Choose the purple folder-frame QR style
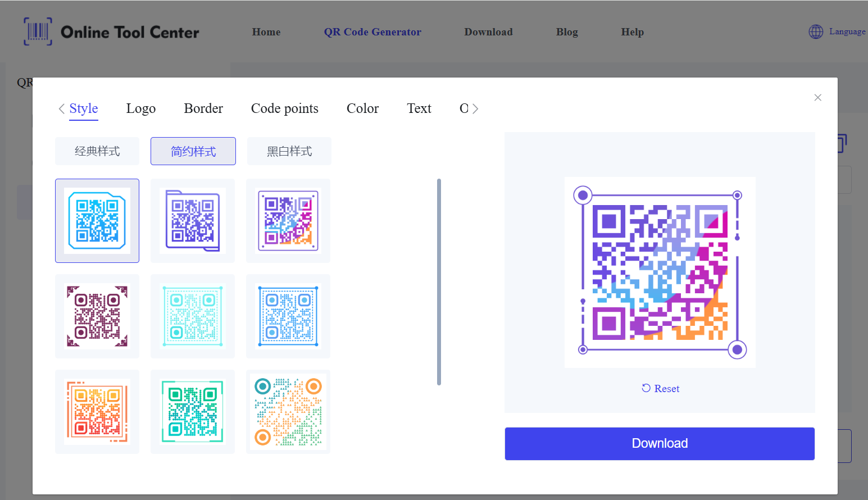 pos(193,221)
